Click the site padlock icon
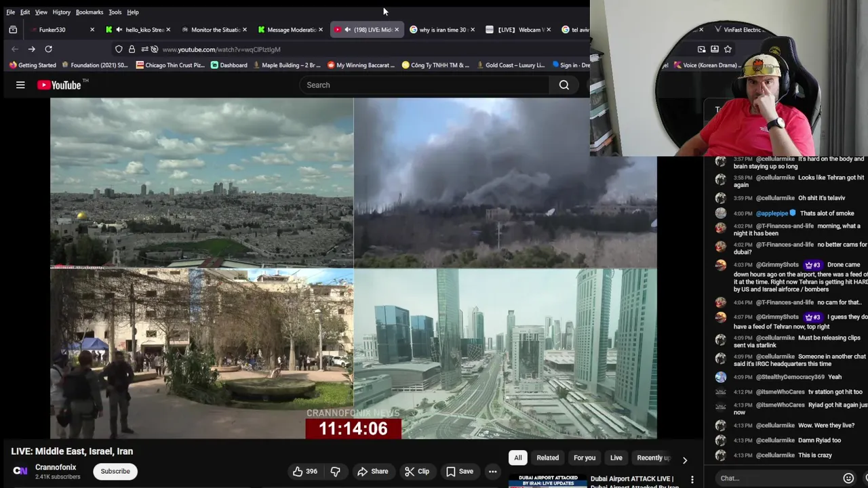The image size is (868, 488). pos(132,49)
